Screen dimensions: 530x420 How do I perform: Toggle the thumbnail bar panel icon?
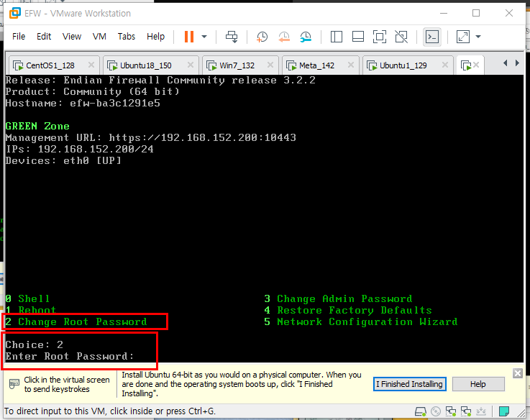358,37
